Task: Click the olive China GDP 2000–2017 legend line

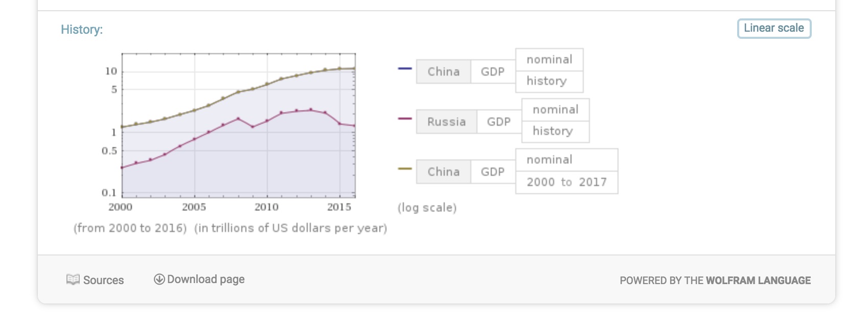Action: [x=405, y=168]
